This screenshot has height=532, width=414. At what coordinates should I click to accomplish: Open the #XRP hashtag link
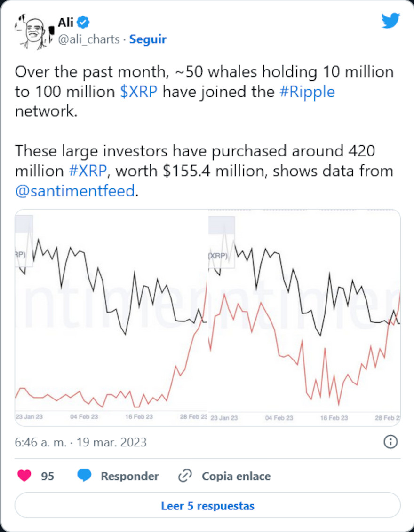(88, 171)
